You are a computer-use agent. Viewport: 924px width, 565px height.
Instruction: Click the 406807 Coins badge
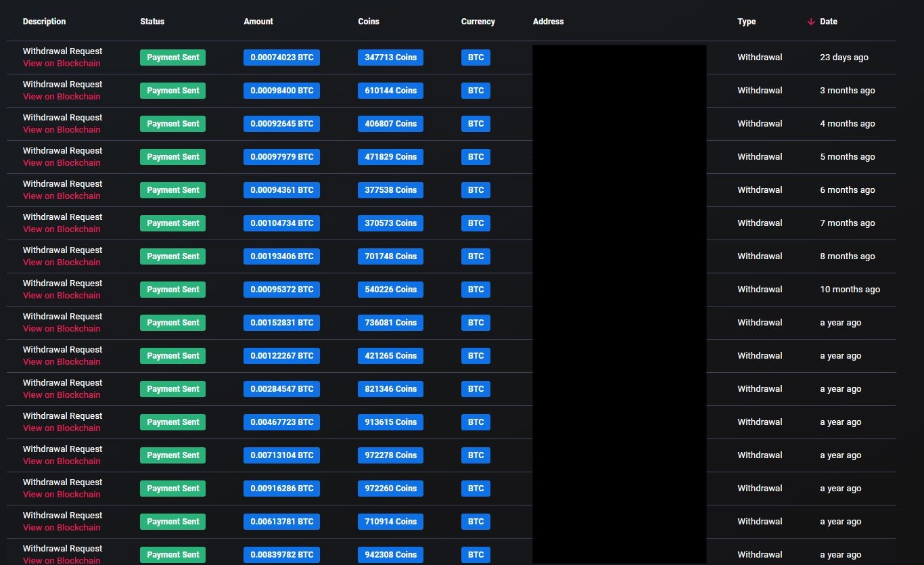coord(390,124)
